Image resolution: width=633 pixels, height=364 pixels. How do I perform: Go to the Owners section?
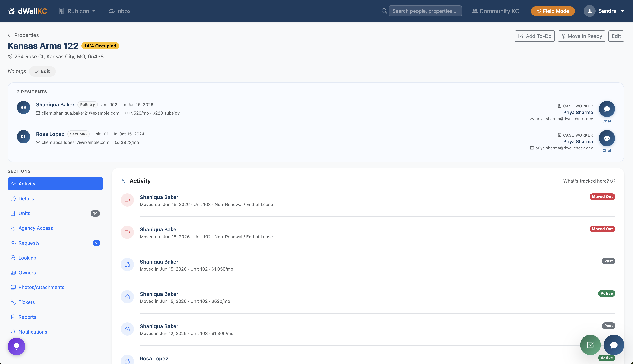[x=55, y=273]
